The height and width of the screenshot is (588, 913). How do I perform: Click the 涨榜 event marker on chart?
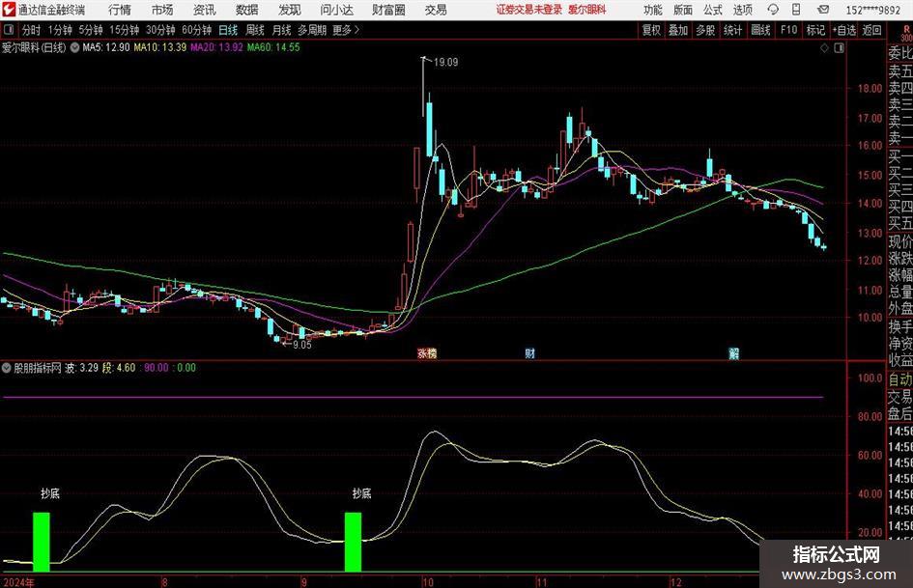pos(427,352)
